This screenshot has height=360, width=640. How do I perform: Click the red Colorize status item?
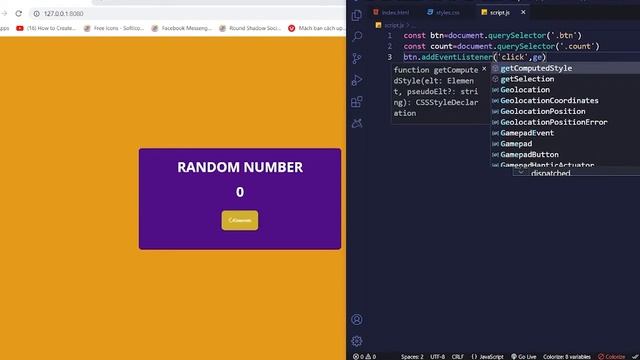(611, 356)
